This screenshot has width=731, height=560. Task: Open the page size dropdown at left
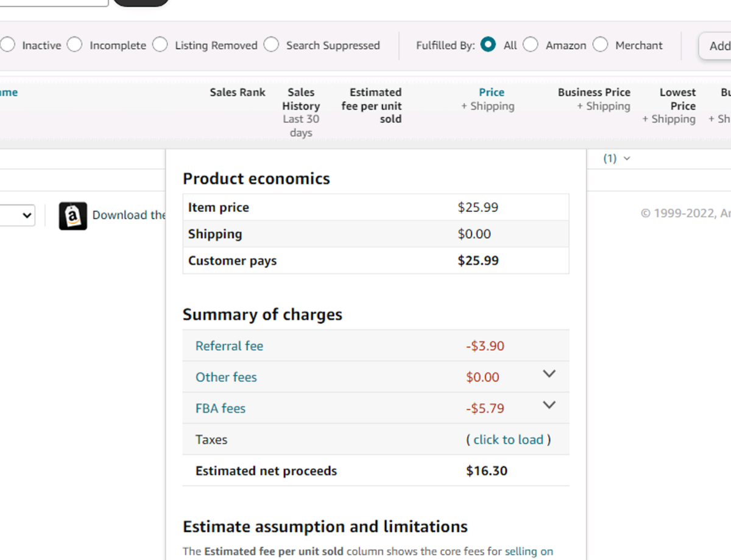18,215
